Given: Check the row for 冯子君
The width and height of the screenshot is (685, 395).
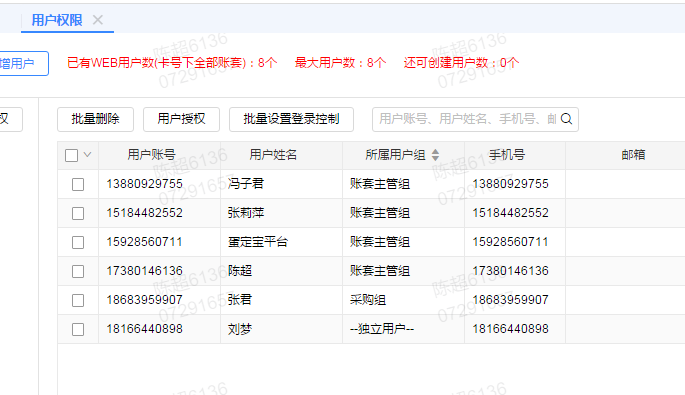Looking at the screenshot, I should point(78,184).
